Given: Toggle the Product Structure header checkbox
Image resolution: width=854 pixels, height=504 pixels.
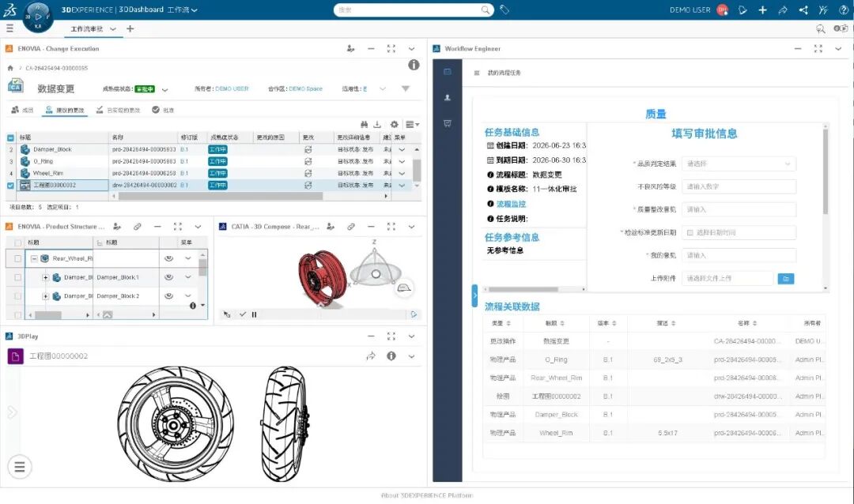Looking at the screenshot, I should pos(18,243).
